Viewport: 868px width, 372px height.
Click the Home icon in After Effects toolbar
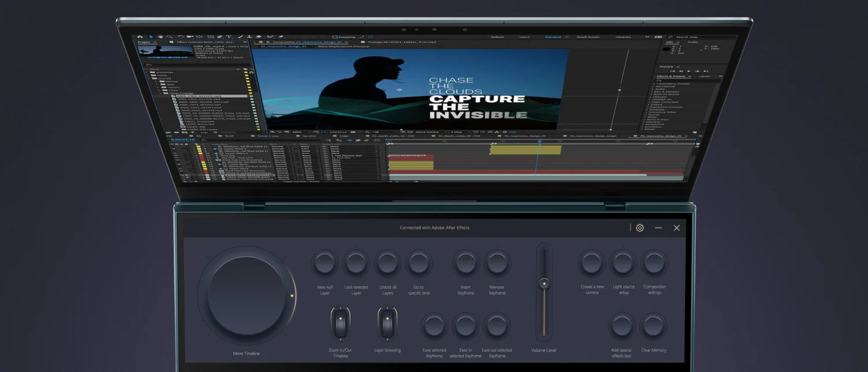[140, 36]
